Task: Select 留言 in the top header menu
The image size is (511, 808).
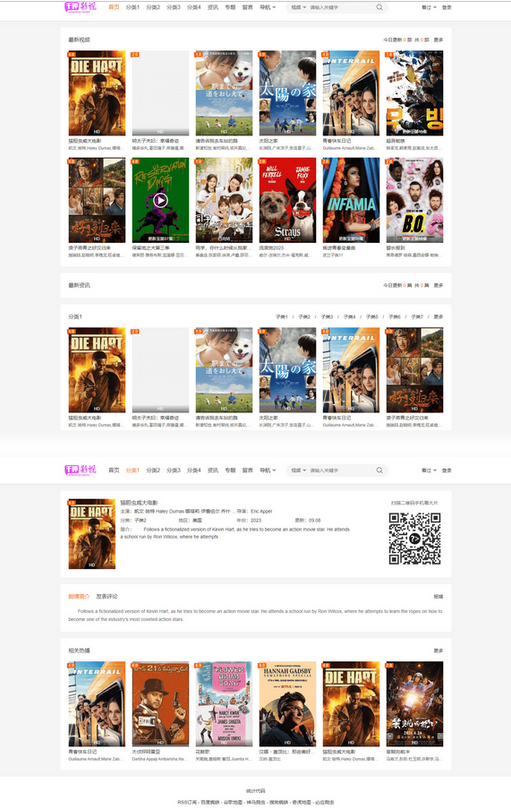Action: 247,7
